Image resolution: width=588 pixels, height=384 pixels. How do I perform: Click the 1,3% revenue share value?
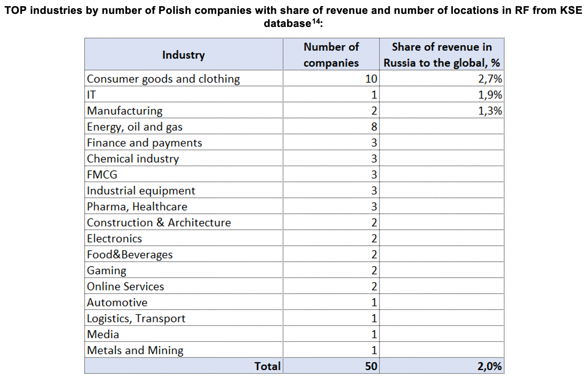click(490, 110)
